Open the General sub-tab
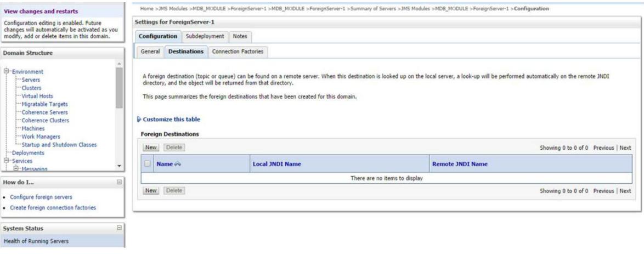Screen dimensions: 644x255 pos(150,52)
